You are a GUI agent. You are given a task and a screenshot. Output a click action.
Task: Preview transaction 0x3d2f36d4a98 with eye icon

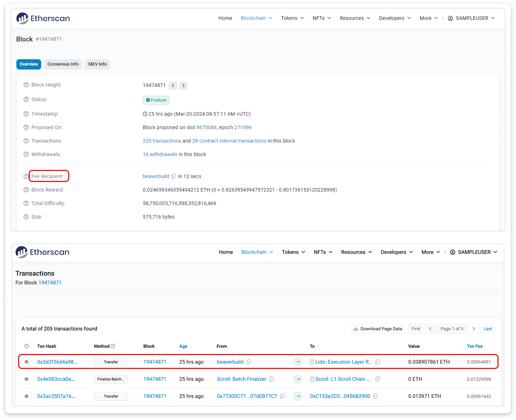[x=27, y=362]
